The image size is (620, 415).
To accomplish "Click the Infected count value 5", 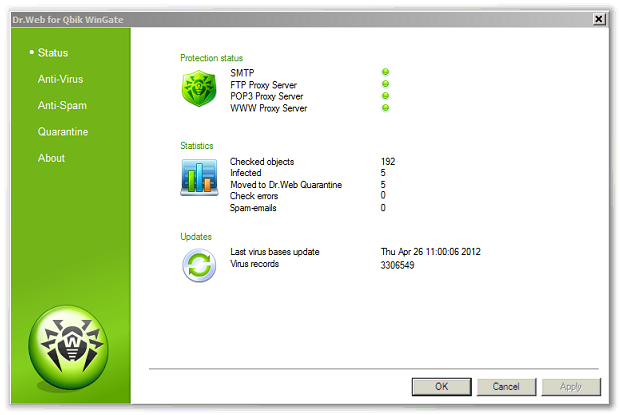I will pyautogui.click(x=383, y=173).
